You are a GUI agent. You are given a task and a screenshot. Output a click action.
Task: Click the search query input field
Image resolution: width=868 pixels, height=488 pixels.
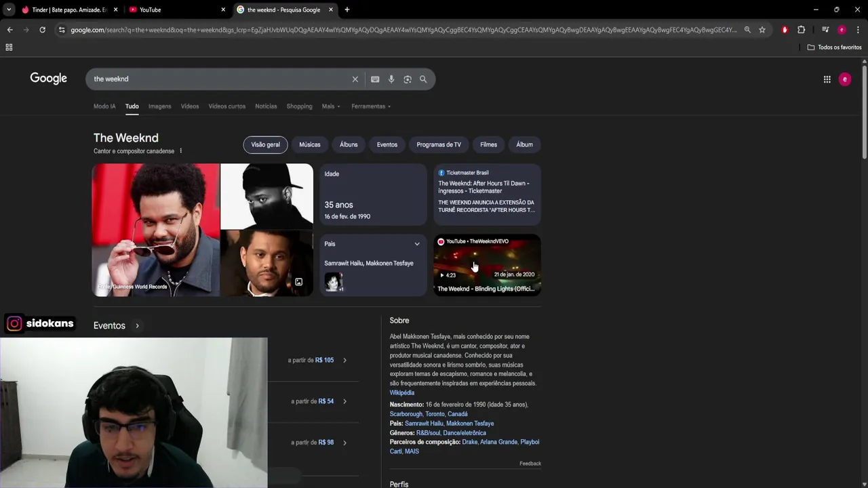click(x=220, y=79)
